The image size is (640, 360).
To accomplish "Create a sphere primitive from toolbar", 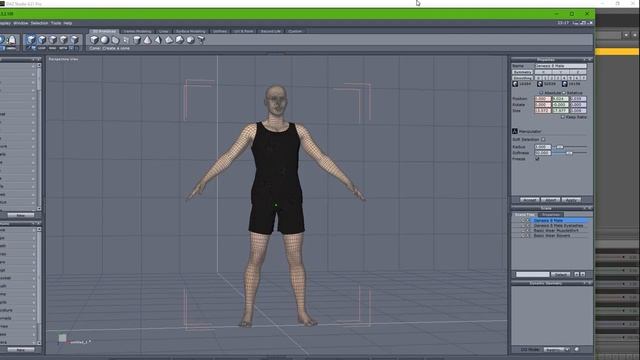I will coord(104,40).
